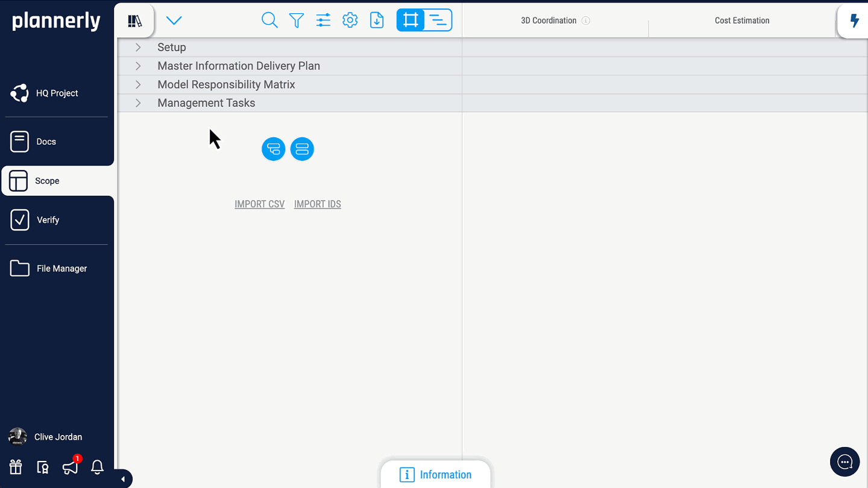The height and width of the screenshot is (488, 868).
Task: Open the Information panel tab
Action: [436, 475]
